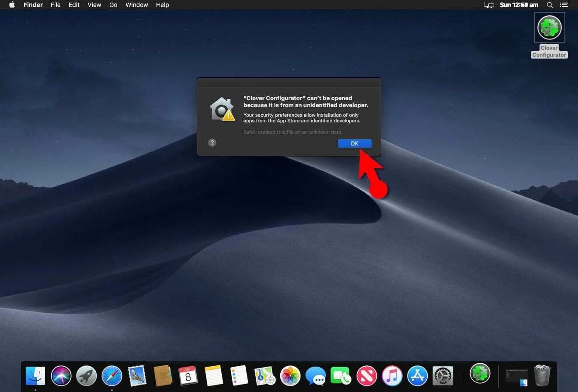Image resolution: width=578 pixels, height=392 pixels.
Task: Click the screen mirroring display icon
Action: [489, 5]
